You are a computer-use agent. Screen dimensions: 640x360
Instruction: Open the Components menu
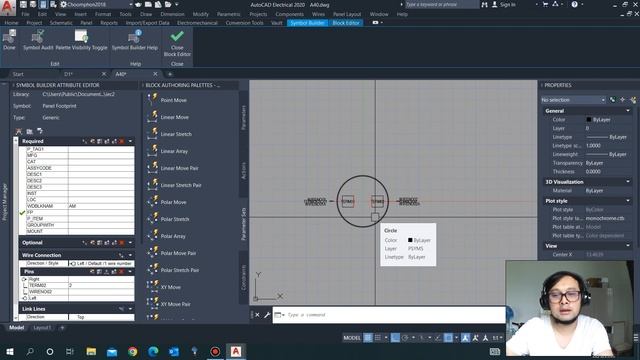click(x=289, y=14)
